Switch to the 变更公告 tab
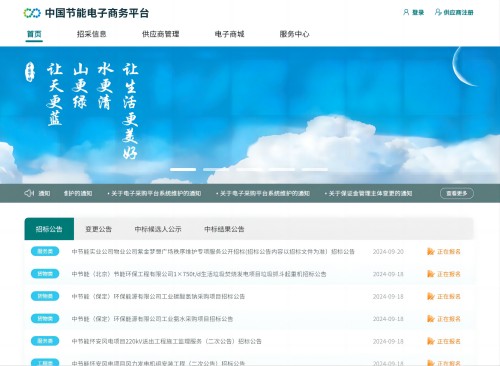 pyautogui.click(x=98, y=229)
